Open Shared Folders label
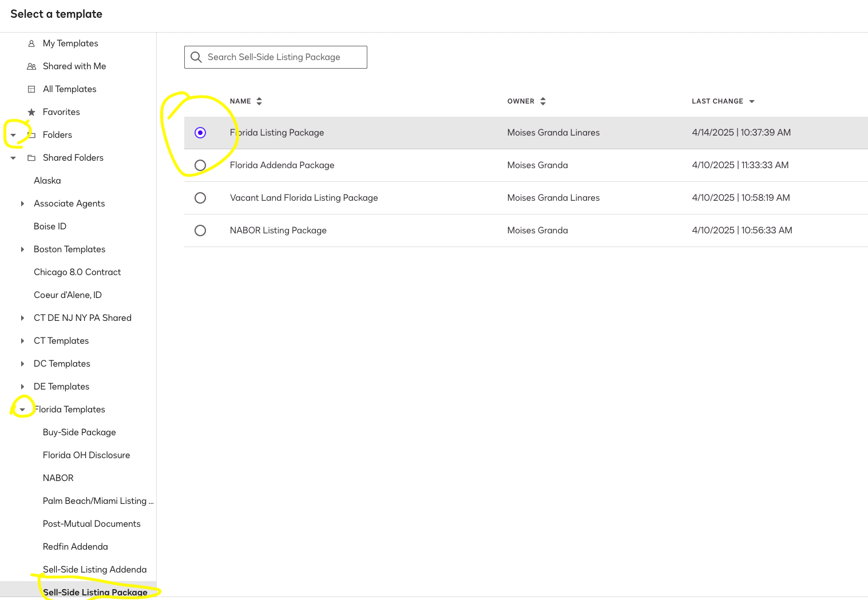The height and width of the screenshot is (600, 868). [x=73, y=158]
